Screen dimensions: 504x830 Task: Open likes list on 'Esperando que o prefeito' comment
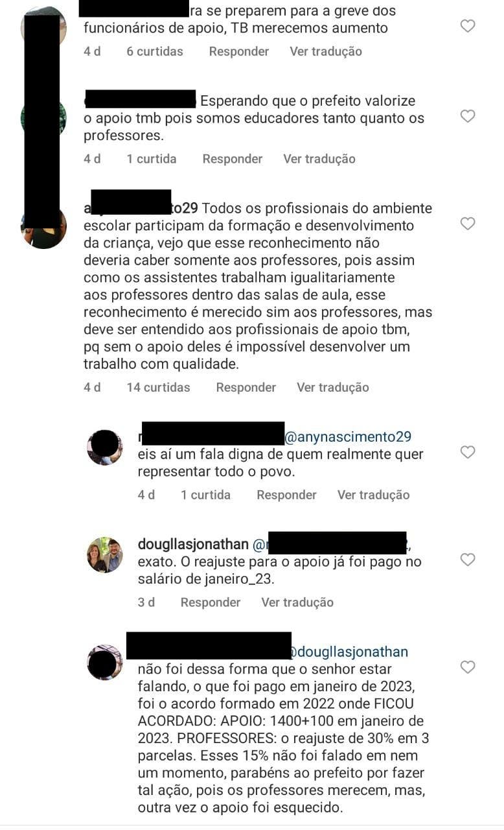coord(152,159)
